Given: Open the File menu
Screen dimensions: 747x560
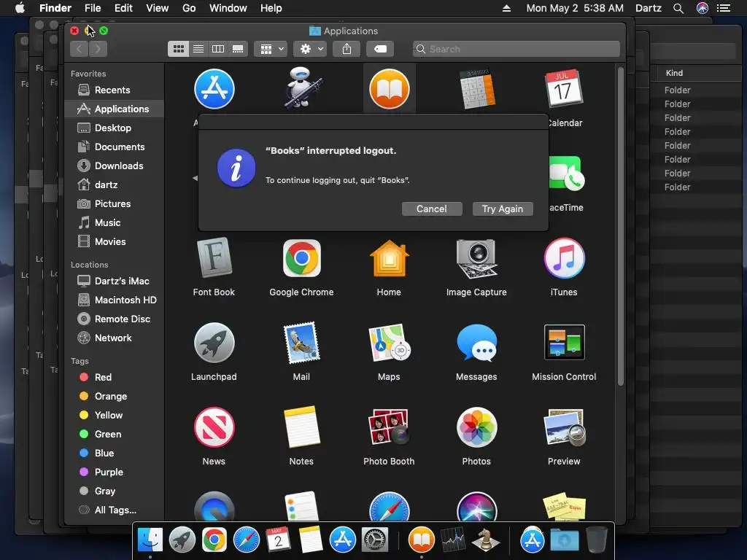Looking at the screenshot, I should tap(93, 8).
